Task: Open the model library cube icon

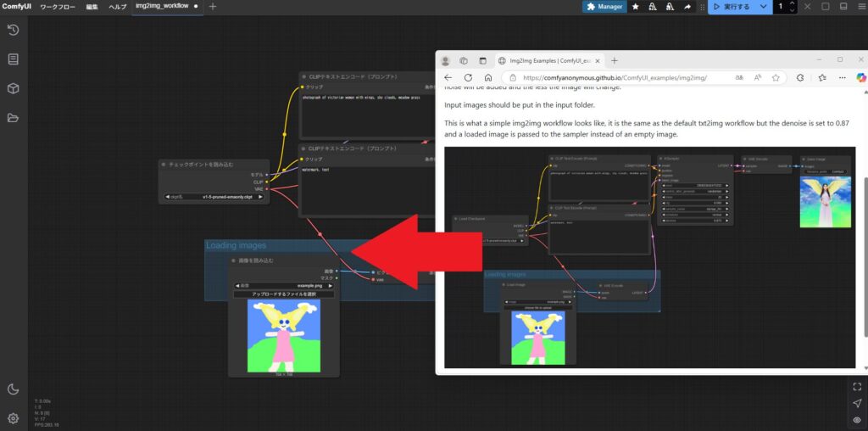Action: pyautogui.click(x=14, y=88)
